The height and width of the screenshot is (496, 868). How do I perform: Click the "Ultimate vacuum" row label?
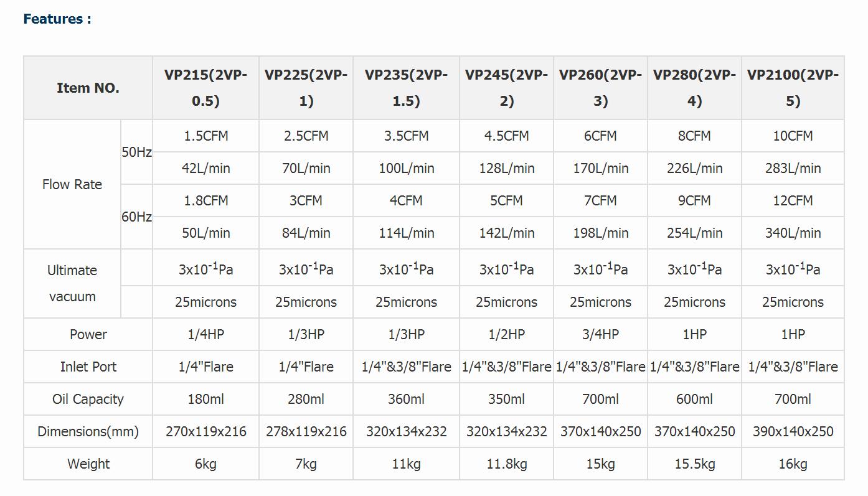tap(72, 283)
